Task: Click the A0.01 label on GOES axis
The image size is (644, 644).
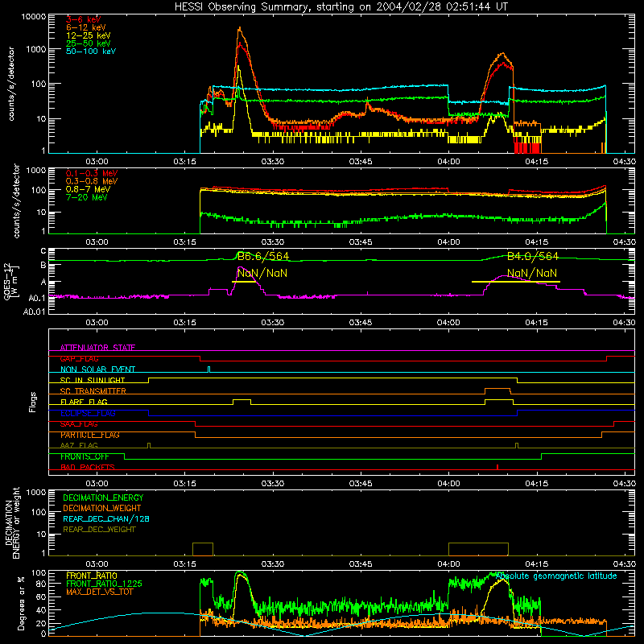Action: coord(35,312)
